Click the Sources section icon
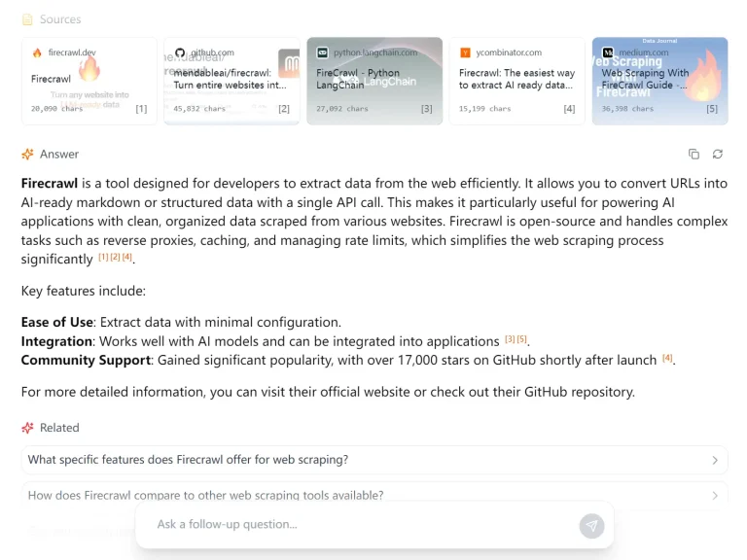The width and height of the screenshot is (747, 560). [27, 19]
